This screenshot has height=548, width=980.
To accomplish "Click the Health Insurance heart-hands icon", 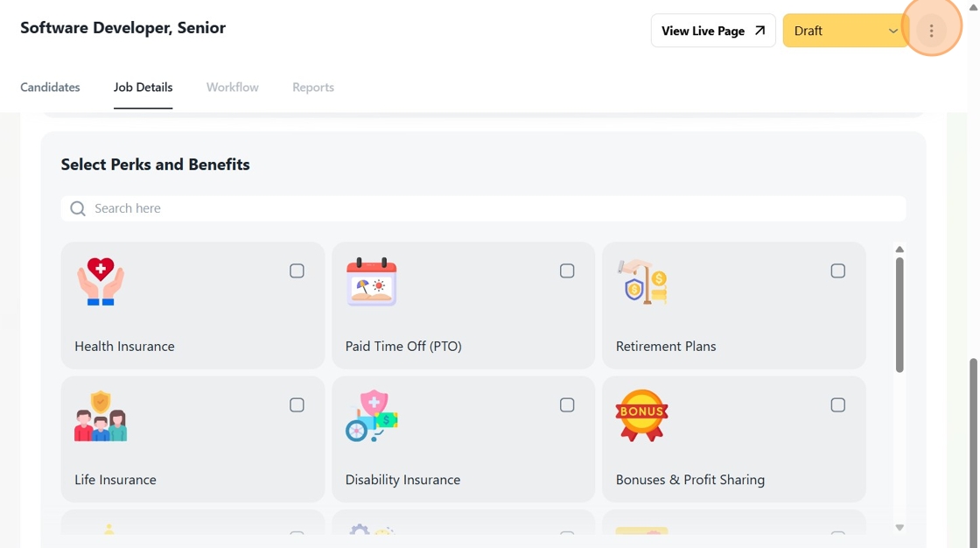I will point(101,282).
